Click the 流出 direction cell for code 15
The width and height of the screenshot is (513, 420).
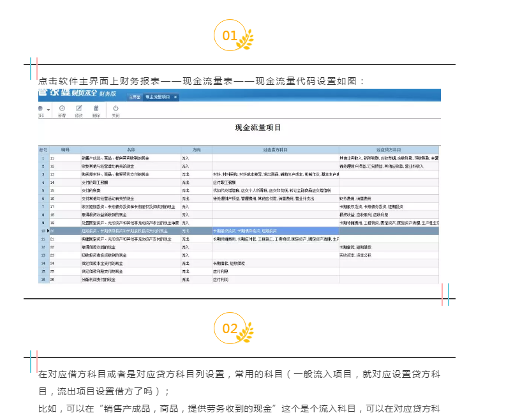197,190
